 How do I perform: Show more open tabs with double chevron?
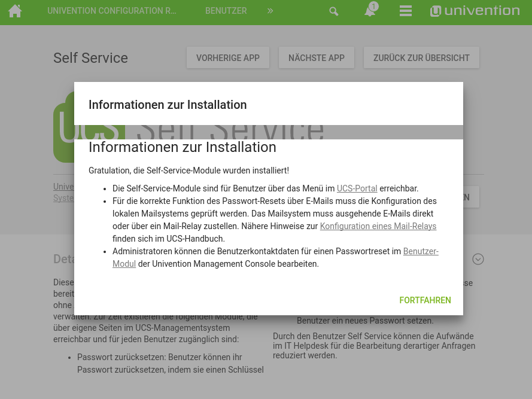(x=270, y=11)
